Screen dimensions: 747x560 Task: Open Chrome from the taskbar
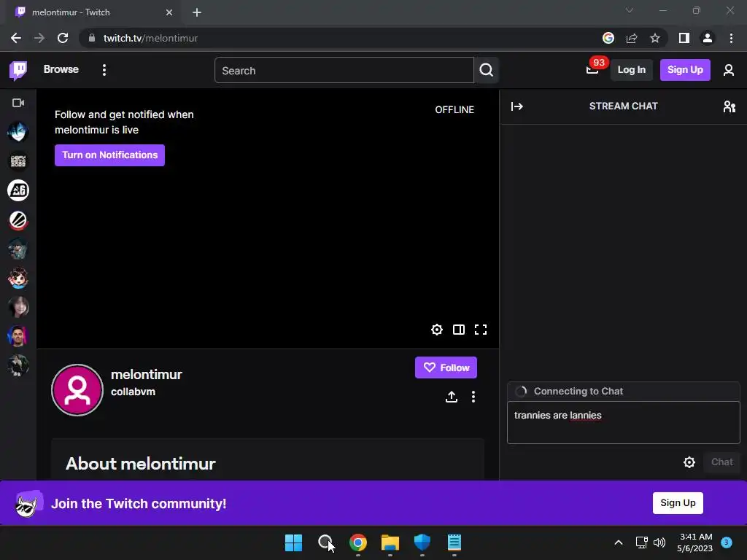(357, 542)
